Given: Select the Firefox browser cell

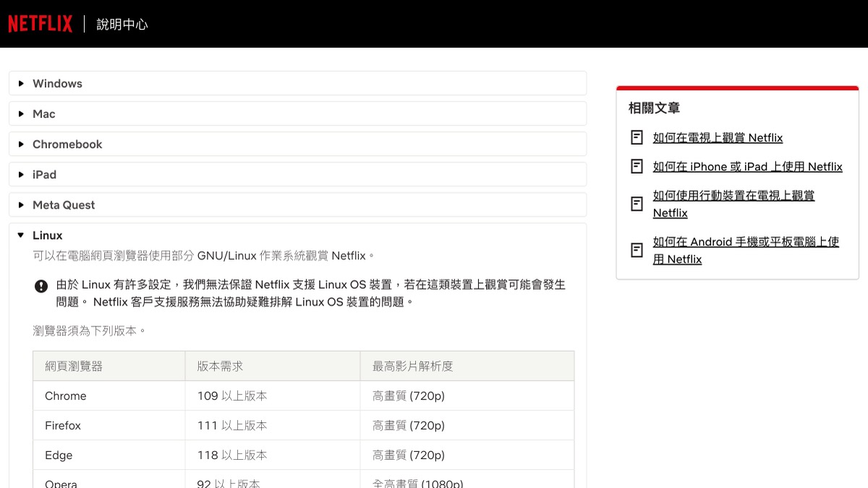Looking at the screenshot, I should 109,426.
